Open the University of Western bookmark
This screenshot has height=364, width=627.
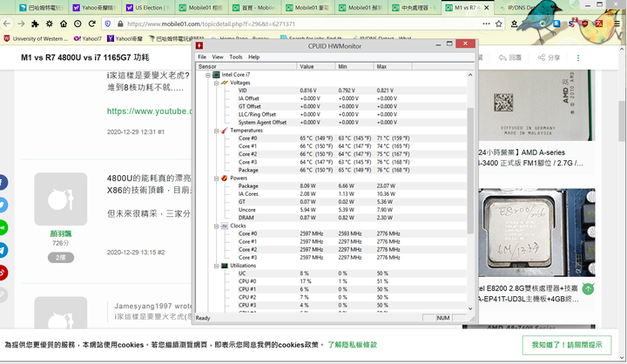coord(36,39)
